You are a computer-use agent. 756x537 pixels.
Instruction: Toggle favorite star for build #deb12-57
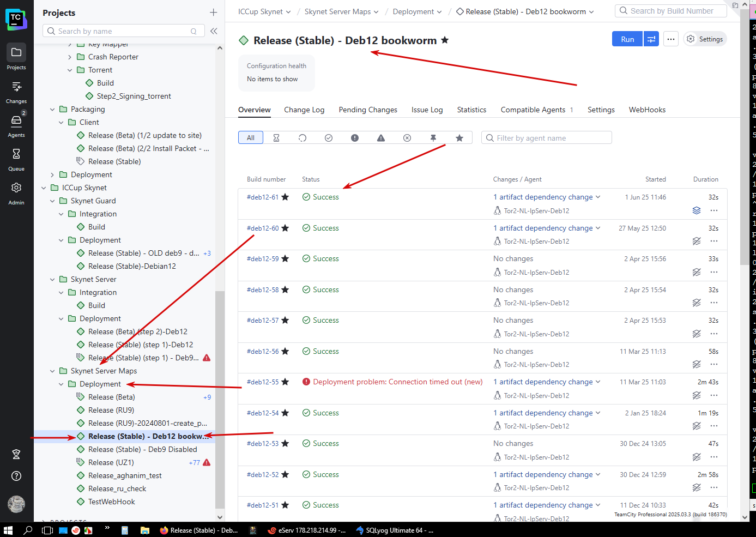pyautogui.click(x=285, y=320)
